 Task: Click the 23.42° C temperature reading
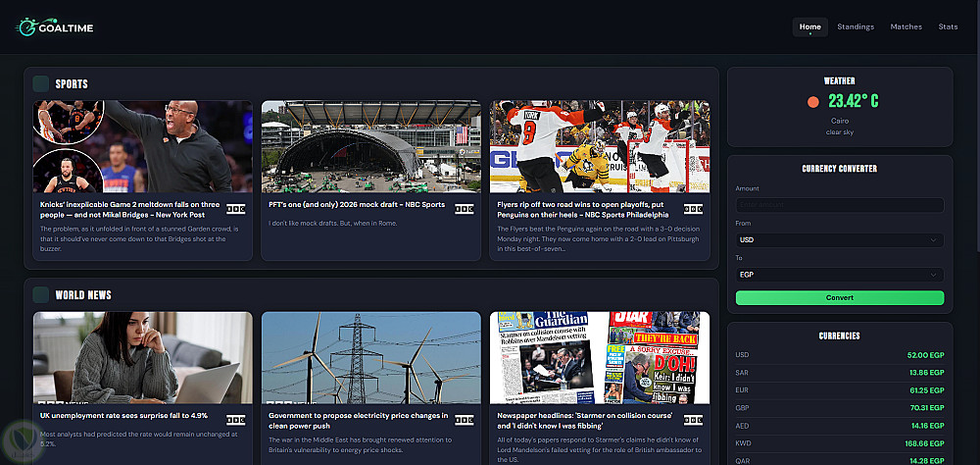(854, 101)
